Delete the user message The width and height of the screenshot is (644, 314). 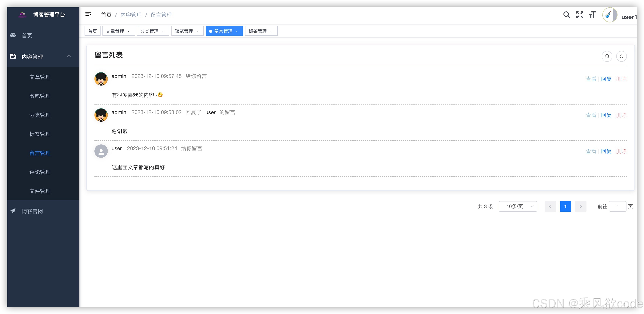(621, 151)
